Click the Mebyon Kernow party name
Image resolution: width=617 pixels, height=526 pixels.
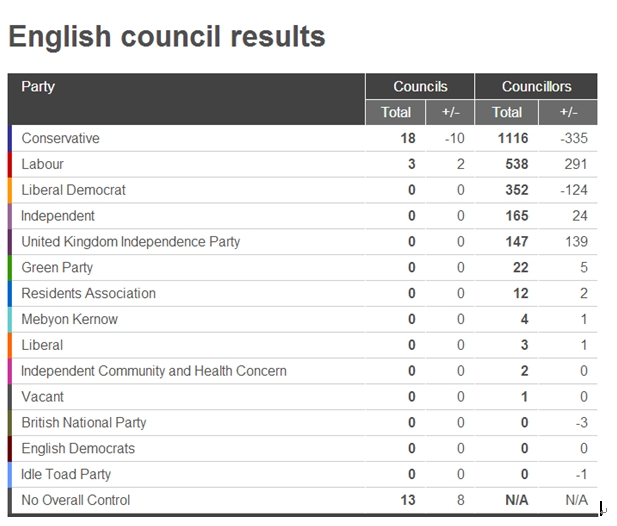69,319
